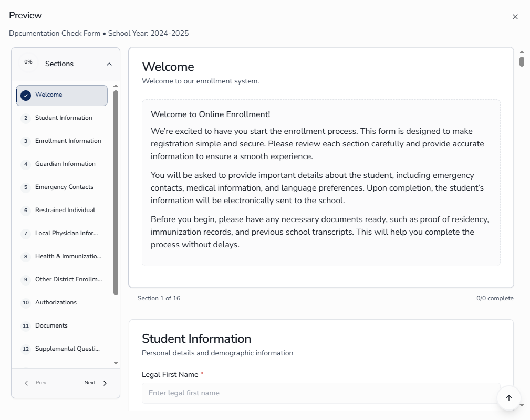
Task: Click the sections list scrollbar thumb
Action: 116,193
